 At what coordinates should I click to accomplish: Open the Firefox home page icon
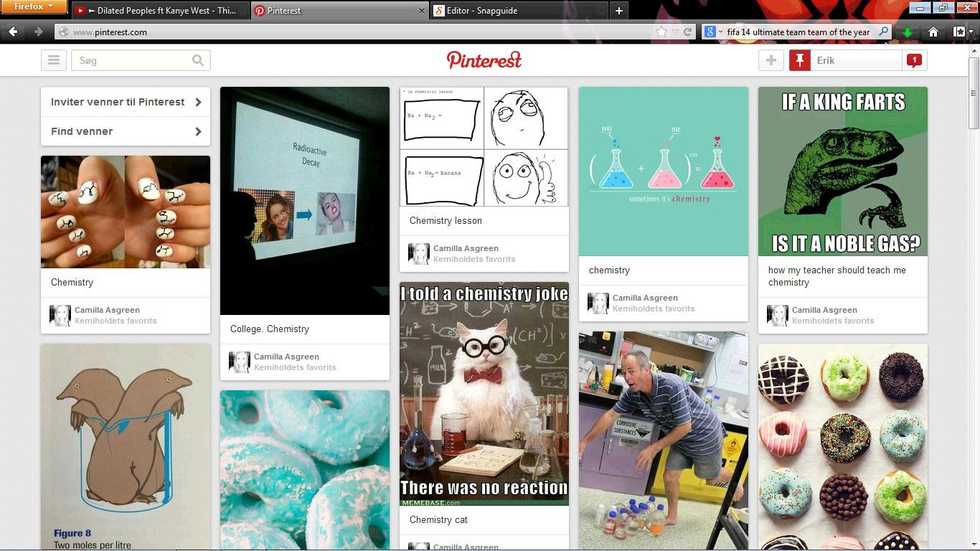click(x=933, y=31)
